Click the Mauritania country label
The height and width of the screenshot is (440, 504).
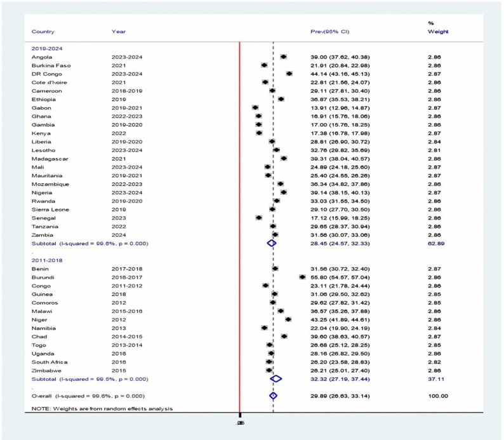(47, 176)
